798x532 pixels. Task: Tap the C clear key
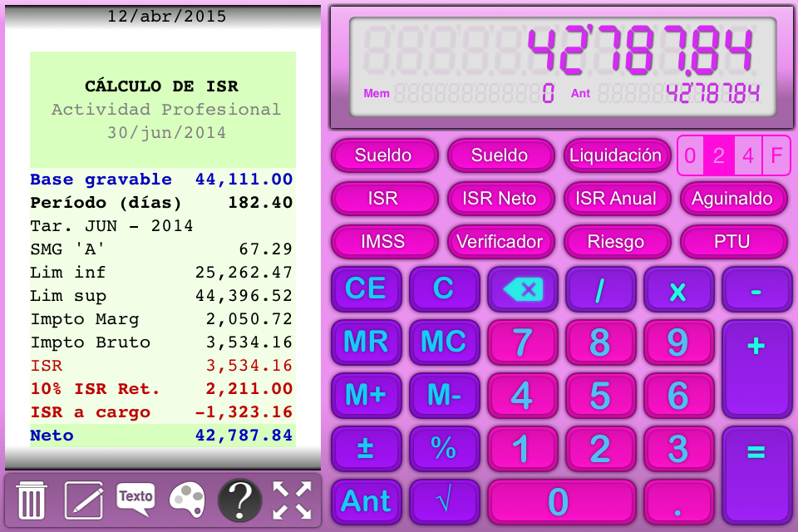[x=444, y=289]
